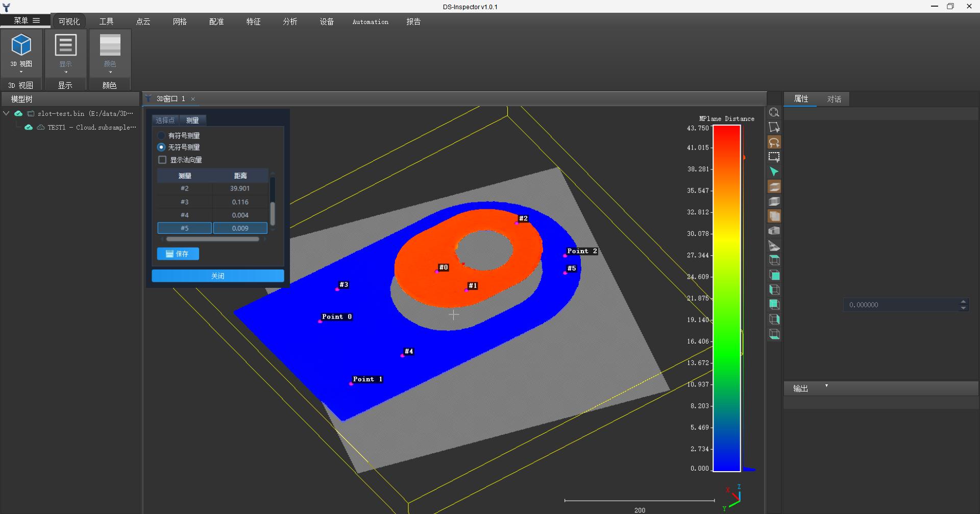Select the TEST1 - Cloud.subsample tree item
This screenshot has width=980, height=514.
pos(92,127)
